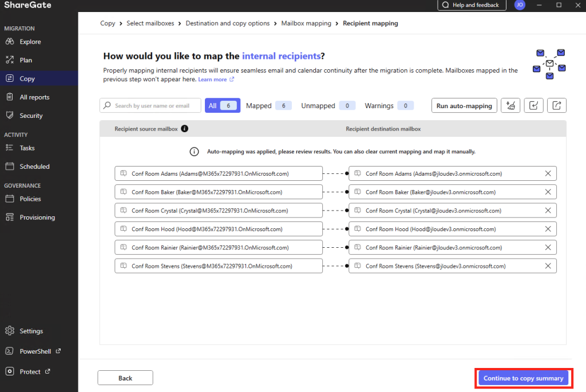This screenshot has height=392, width=586.
Task: Select Conf Room Crystal source mailbox
Action: pos(219,211)
